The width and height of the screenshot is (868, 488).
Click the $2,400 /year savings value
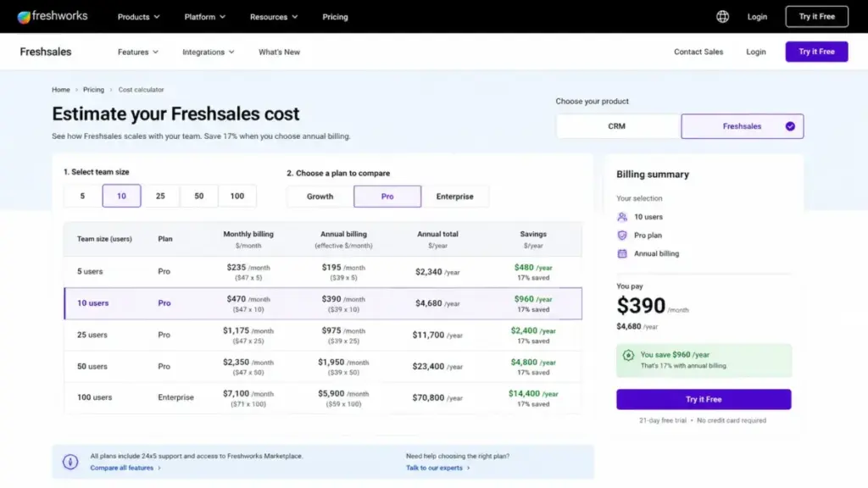click(x=533, y=331)
